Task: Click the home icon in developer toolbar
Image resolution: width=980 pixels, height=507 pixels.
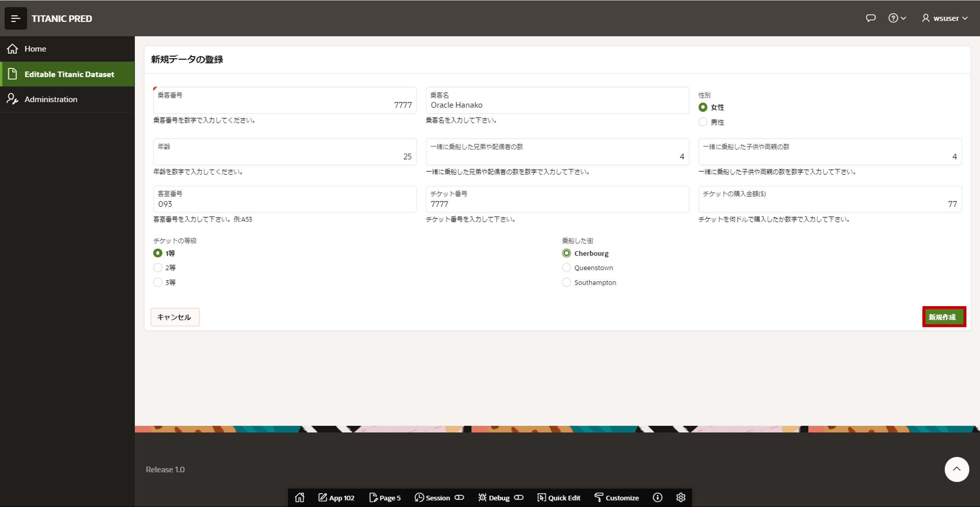Action: coord(299,498)
